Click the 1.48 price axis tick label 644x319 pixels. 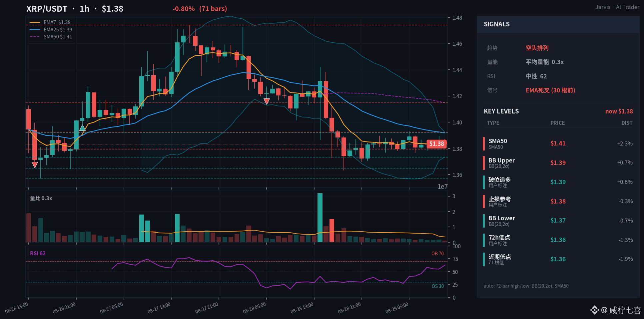point(457,18)
